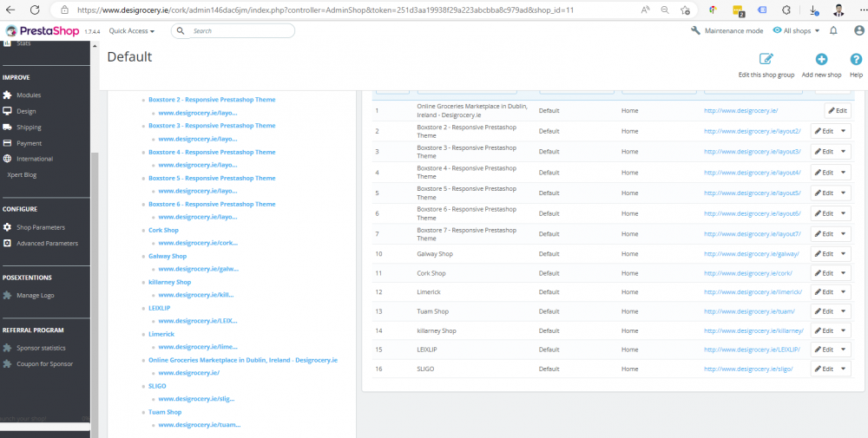Image resolution: width=868 pixels, height=438 pixels.
Task: Click the Edit this shop group pencil icon
Action: point(766,59)
